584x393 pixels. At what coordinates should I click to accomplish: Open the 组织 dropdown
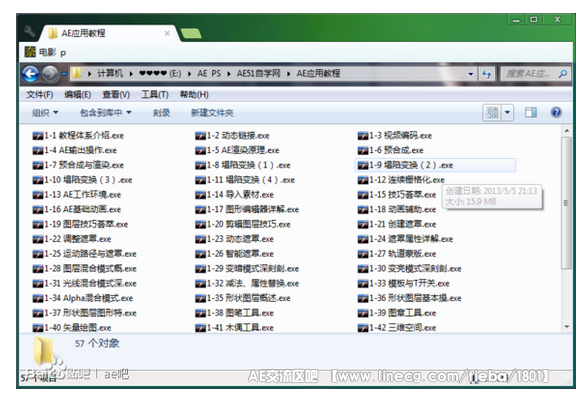point(45,112)
